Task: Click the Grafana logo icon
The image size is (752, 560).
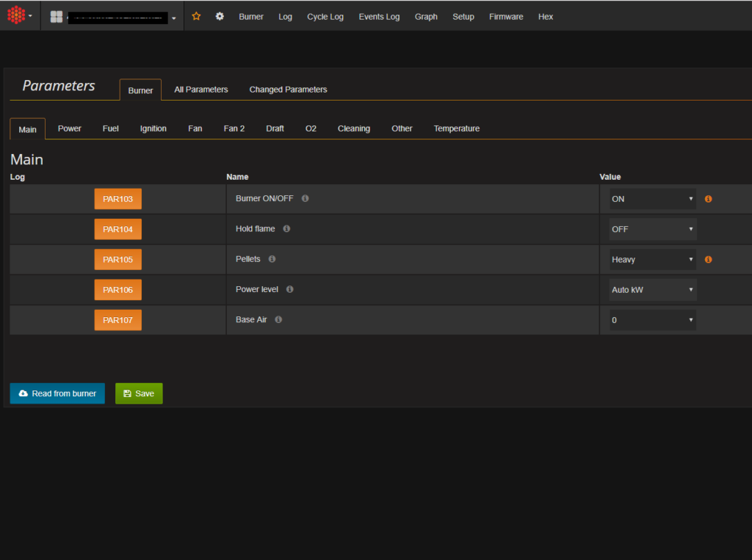Action: [x=16, y=15]
